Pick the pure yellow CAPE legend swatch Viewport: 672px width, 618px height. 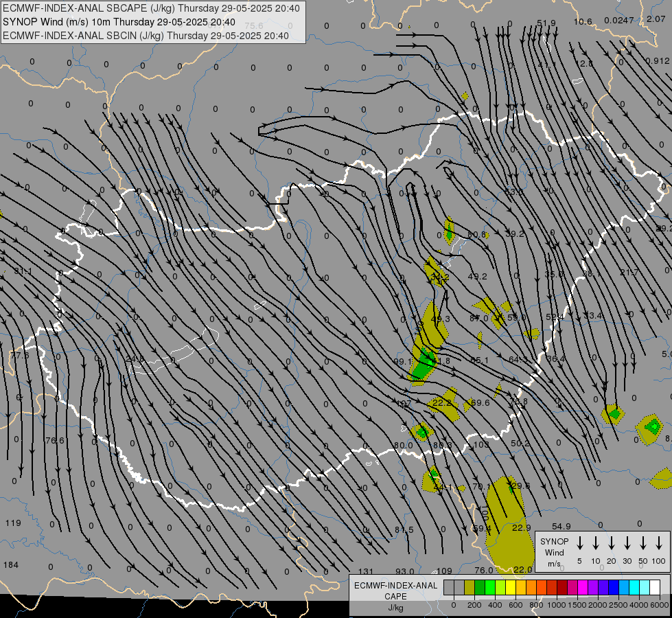(x=511, y=587)
